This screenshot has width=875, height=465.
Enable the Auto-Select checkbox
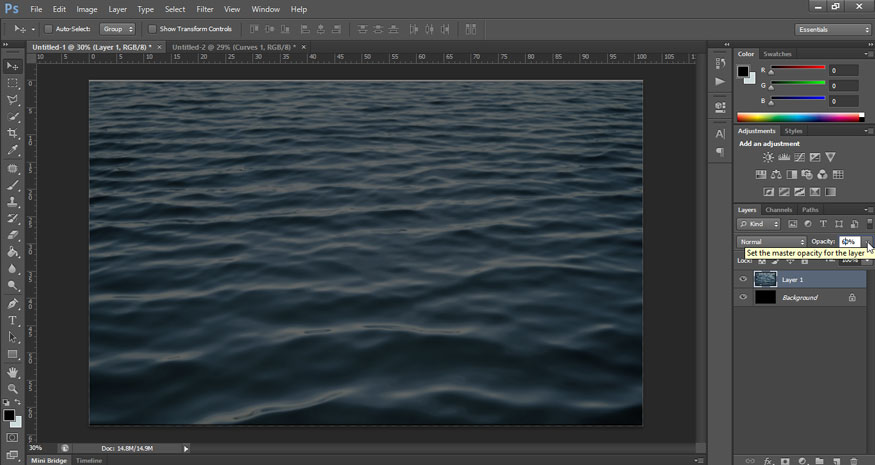coord(48,29)
